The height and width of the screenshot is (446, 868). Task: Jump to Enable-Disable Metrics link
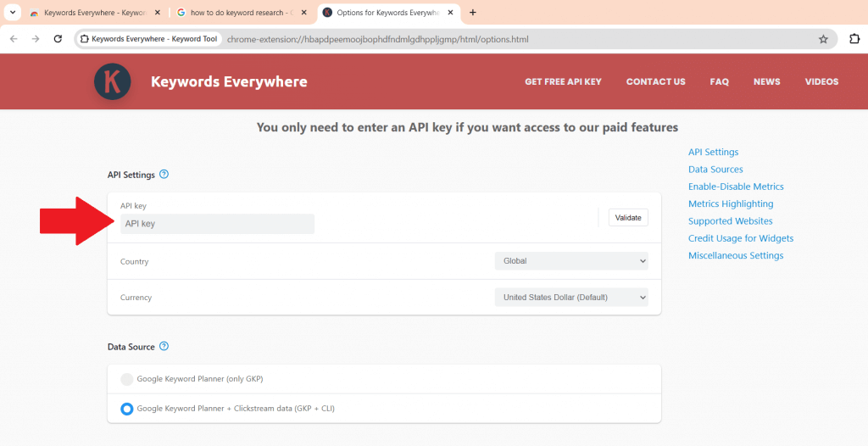(x=736, y=187)
